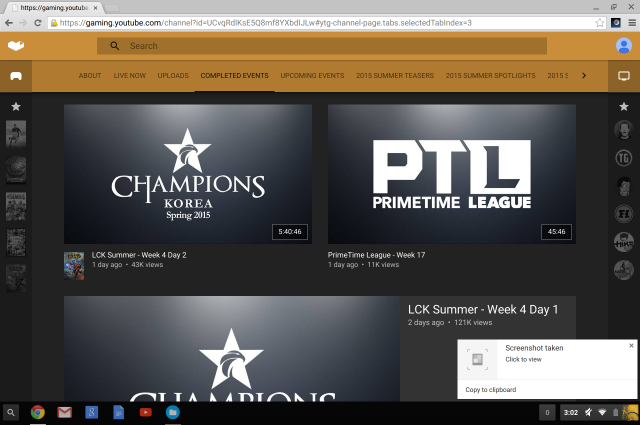Open the Uploads tab
640x425 pixels.
173,76
